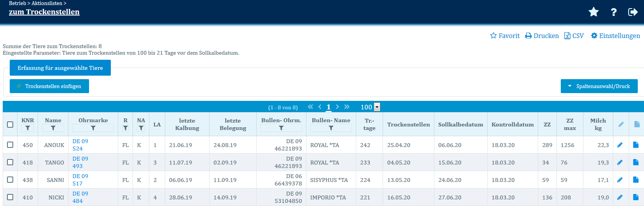The image size is (644, 206).
Task: Click Trockenstellen einfügen button
Action: [x=49, y=86]
